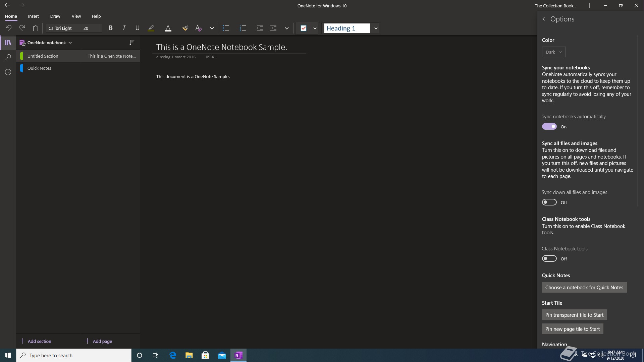Screen dimensions: 644x362
Task: Open Cortana from the taskbar
Action: click(x=140, y=355)
